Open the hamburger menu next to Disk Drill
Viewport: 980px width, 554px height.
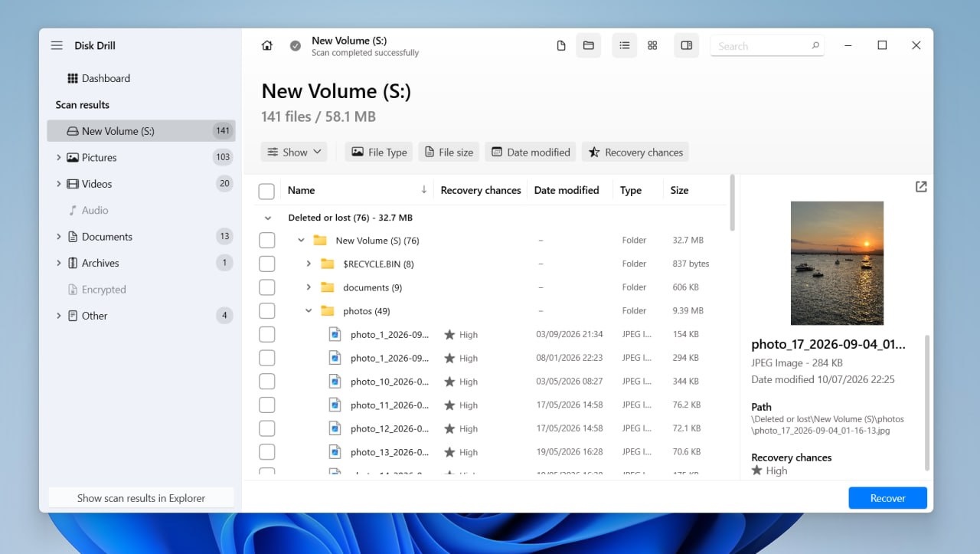pyautogui.click(x=57, y=45)
